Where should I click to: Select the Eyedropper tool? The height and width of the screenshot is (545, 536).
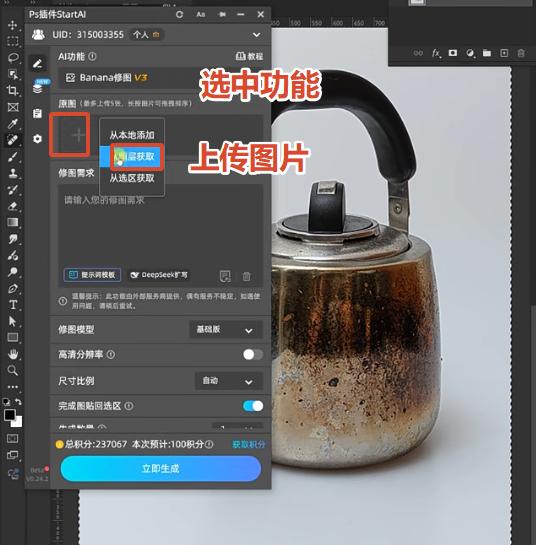[x=13, y=123]
